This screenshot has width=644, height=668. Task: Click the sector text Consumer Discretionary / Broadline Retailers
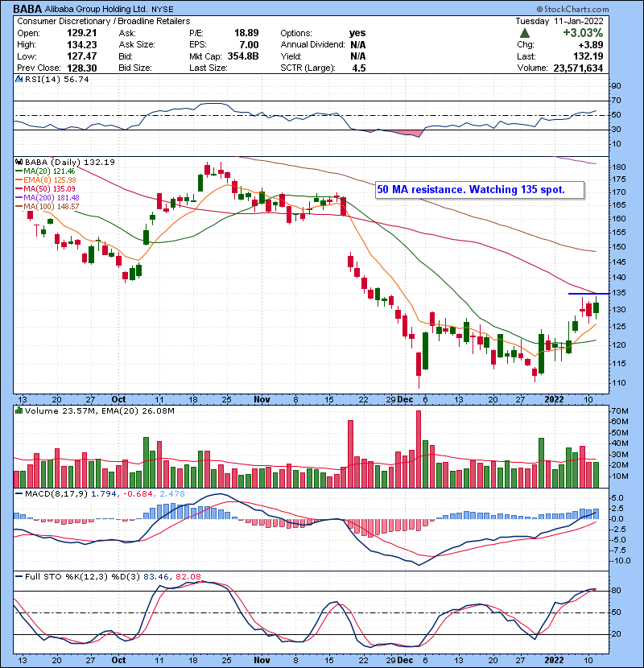tap(104, 21)
